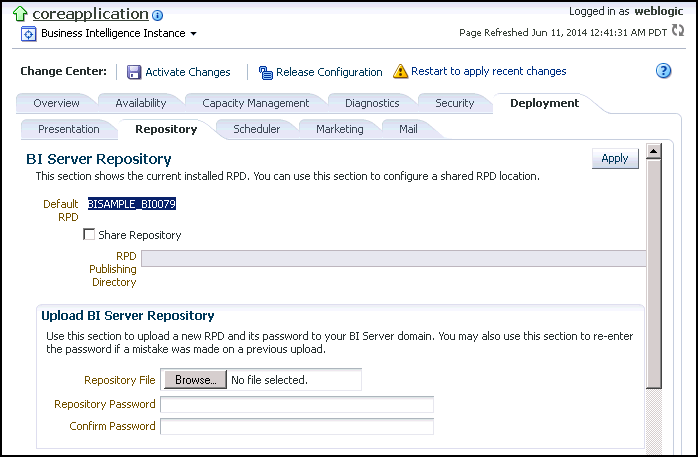The height and width of the screenshot is (457, 698).
Task: Click the Page Refreshed timestamp text
Action: tap(563, 32)
